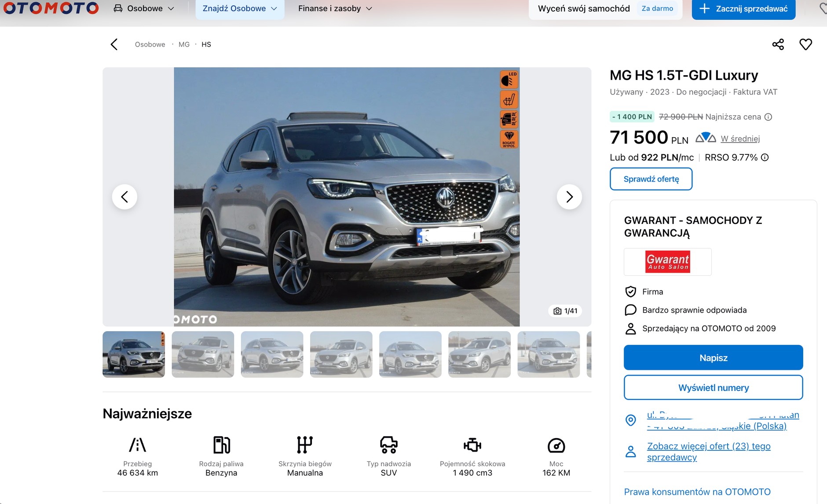The width and height of the screenshot is (827, 504).
Task: Select the fourth gallery thumbnail
Action: (x=341, y=354)
